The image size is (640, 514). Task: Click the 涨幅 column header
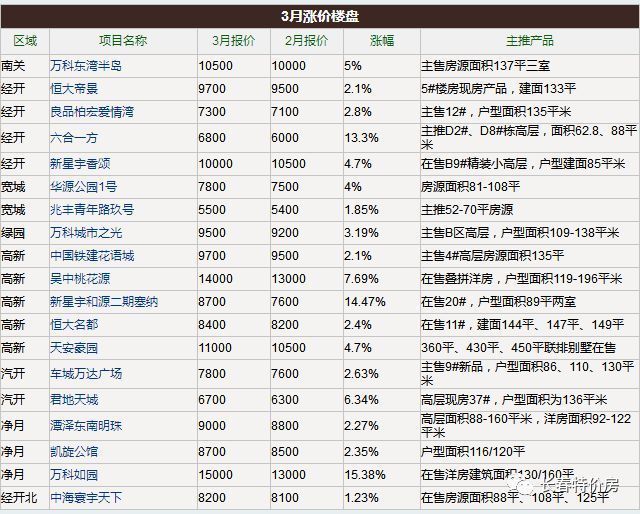382,40
